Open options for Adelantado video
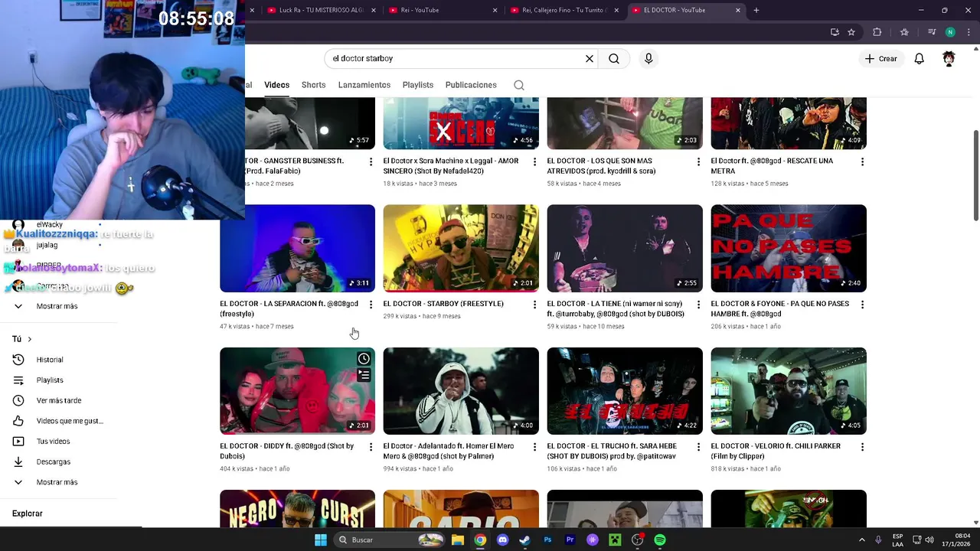 534,447
